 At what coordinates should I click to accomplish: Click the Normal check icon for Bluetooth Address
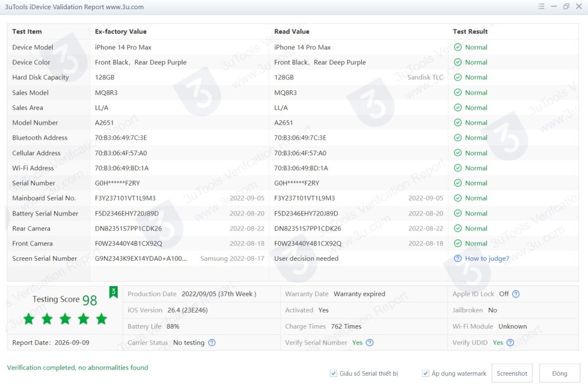pos(458,138)
